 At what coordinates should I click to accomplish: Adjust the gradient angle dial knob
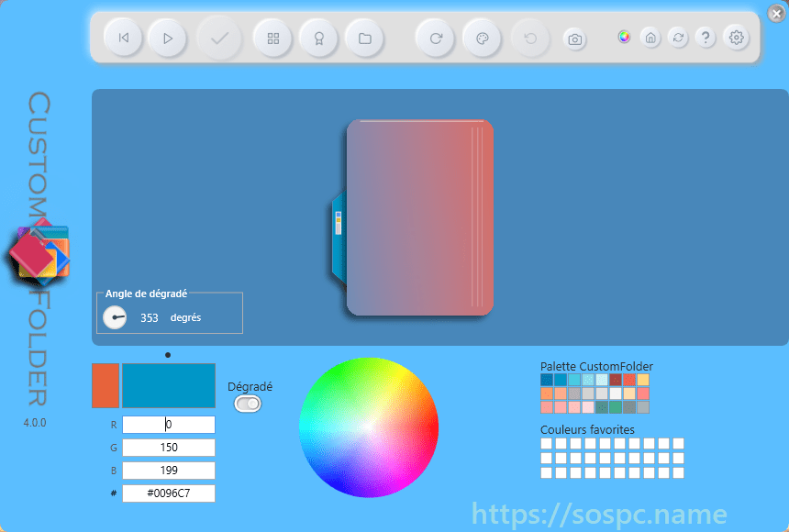pos(115,317)
